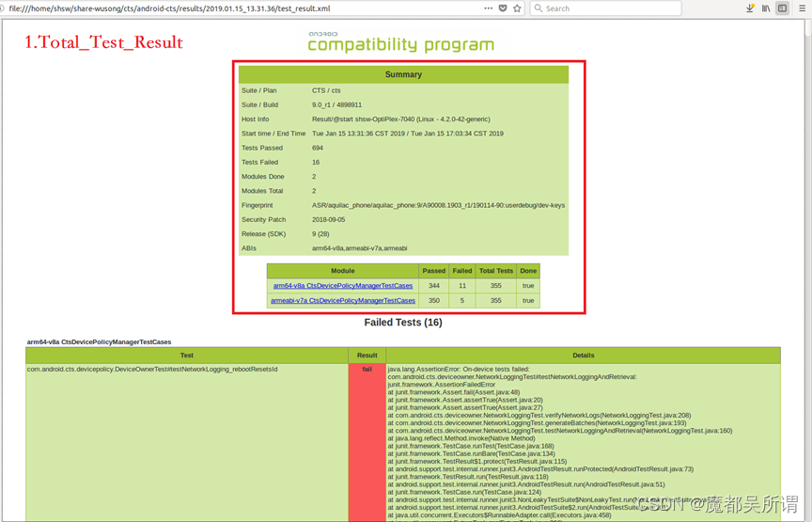Open the Downloads arrow icon
The width and height of the screenshot is (812, 522).
coord(750,8)
